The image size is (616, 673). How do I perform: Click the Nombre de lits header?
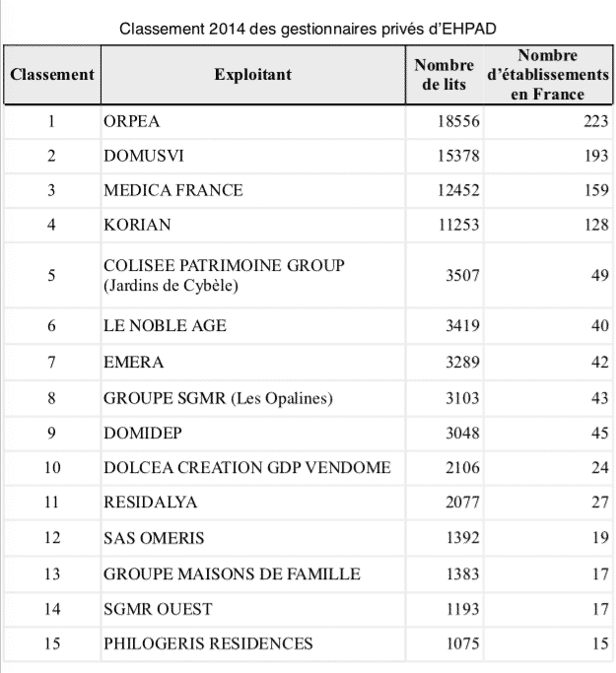pyautogui.click(x=445, y=74)
